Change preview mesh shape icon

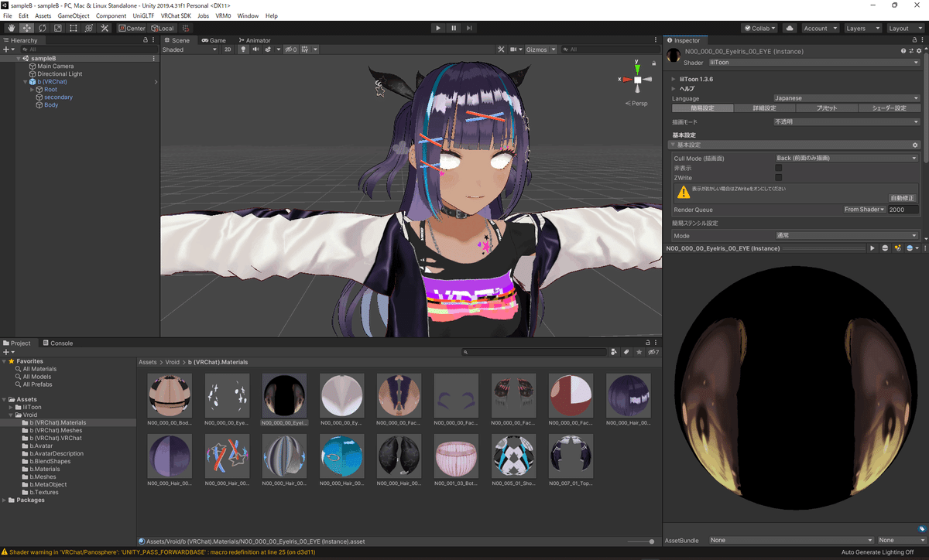click(885, 248)
